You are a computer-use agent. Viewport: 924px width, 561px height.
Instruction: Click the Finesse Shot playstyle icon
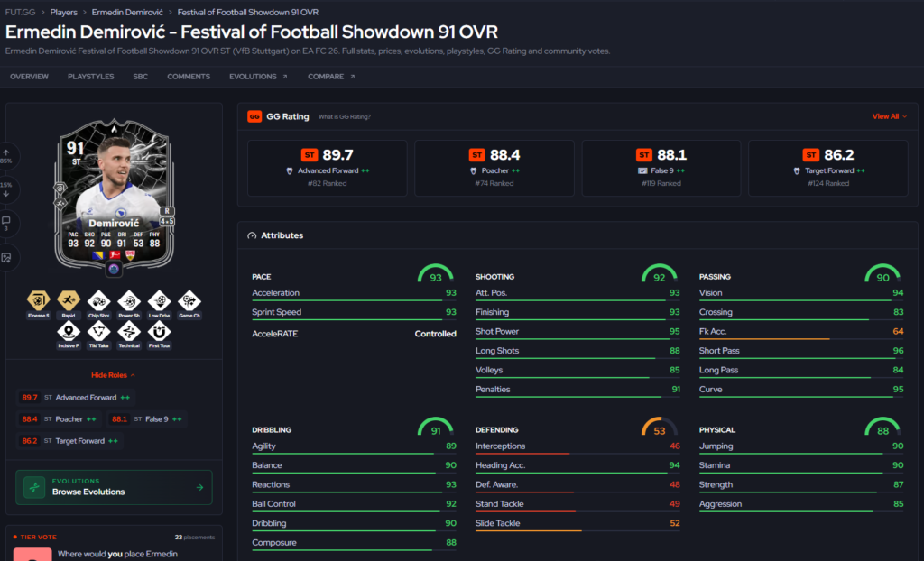[38, 300]
